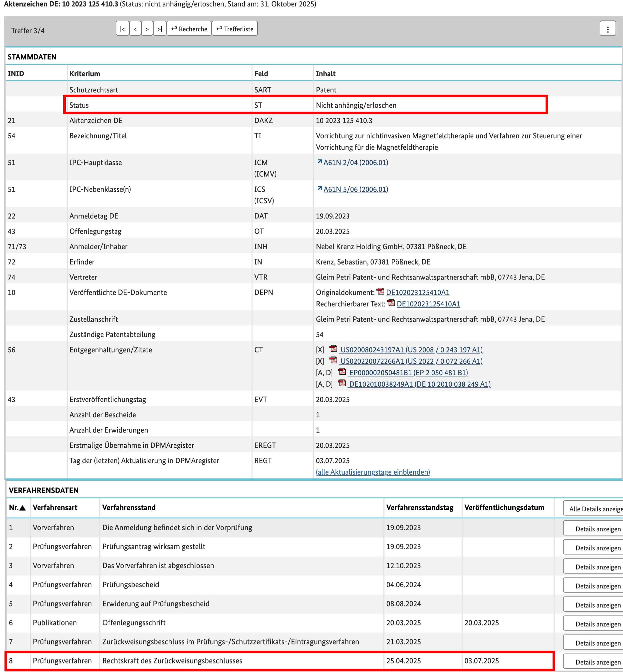
Task: Go to next hit arrow button
Action: click(147, 29)
